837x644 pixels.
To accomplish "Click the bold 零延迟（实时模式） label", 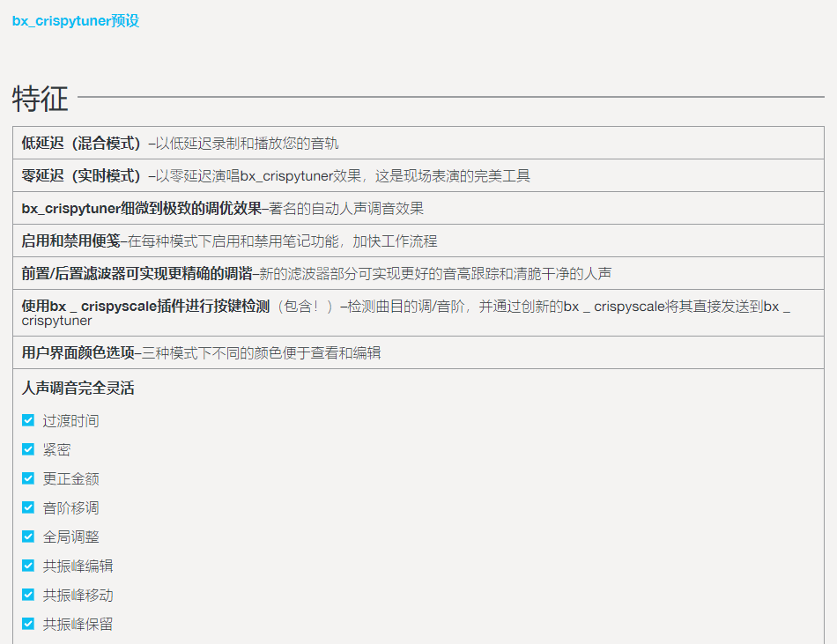I will coord(81,176).
